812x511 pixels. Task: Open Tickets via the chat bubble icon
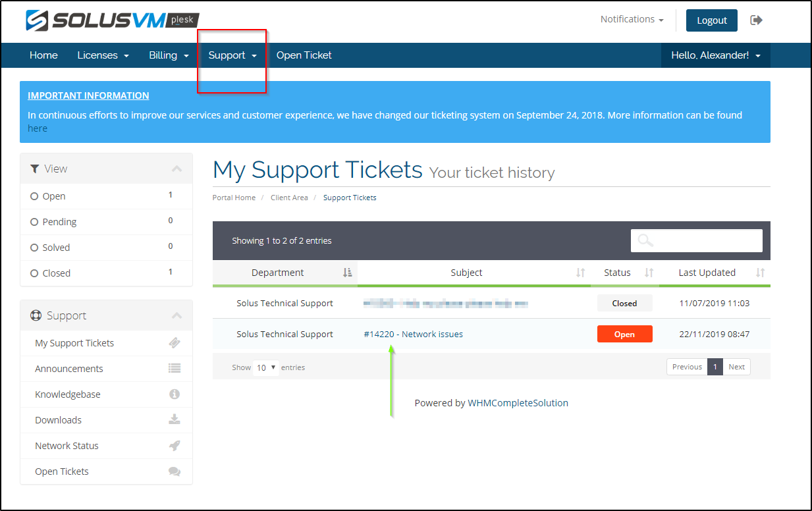tap(175, 471)
